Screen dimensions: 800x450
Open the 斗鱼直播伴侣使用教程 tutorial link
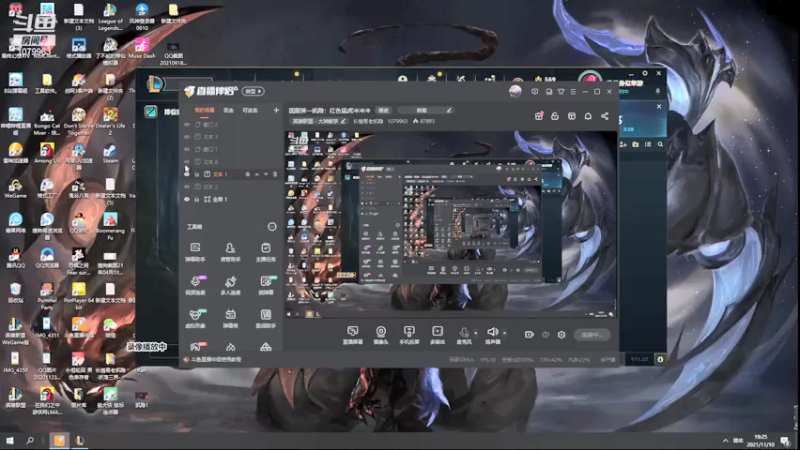point(215,360)
